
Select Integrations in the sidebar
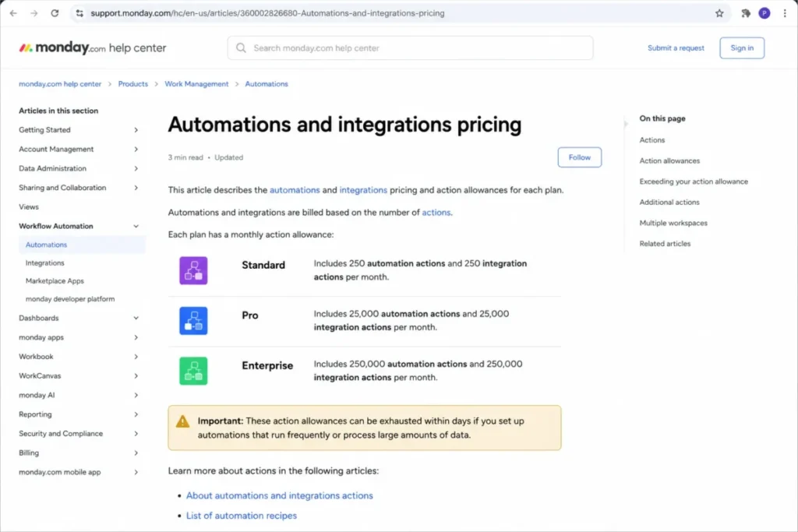pos(44,263)
